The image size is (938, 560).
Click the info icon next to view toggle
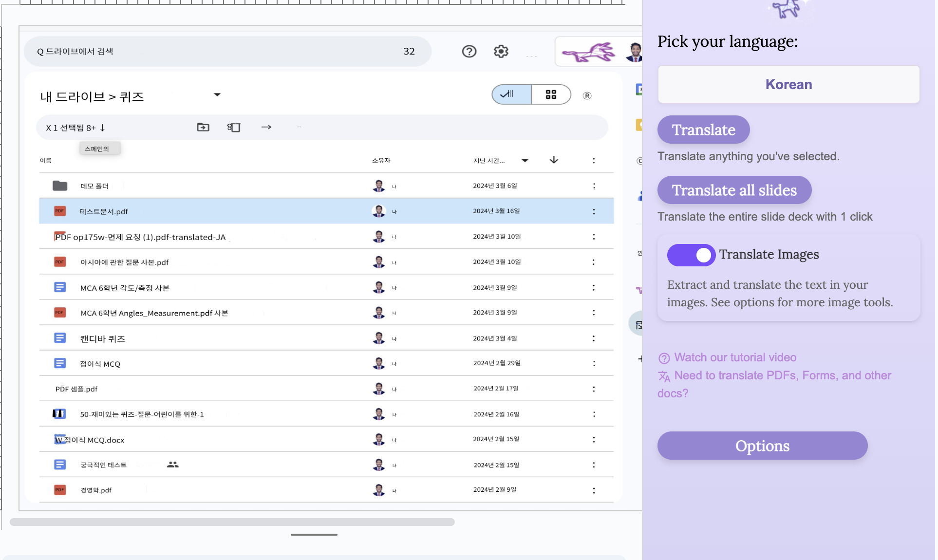point(587,95)
